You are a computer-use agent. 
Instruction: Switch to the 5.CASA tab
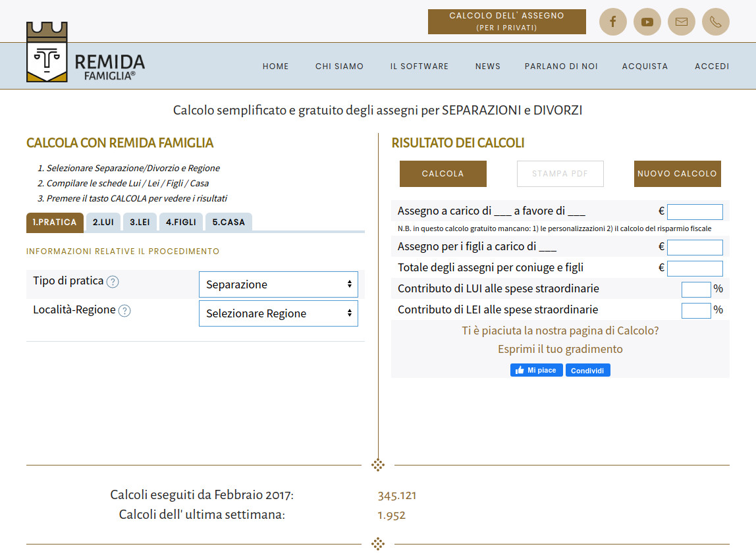click(229, 222)
